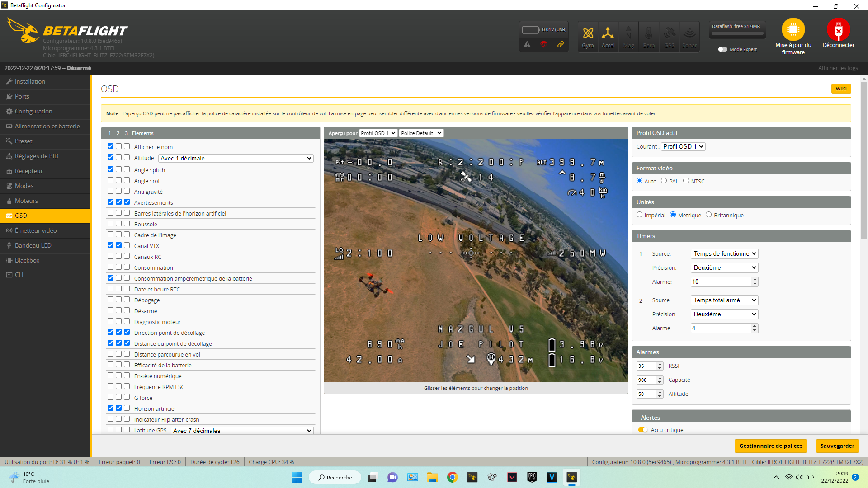Click the Sauvegarder button
This screenshot has height=488, width=868.
(837, 446)
